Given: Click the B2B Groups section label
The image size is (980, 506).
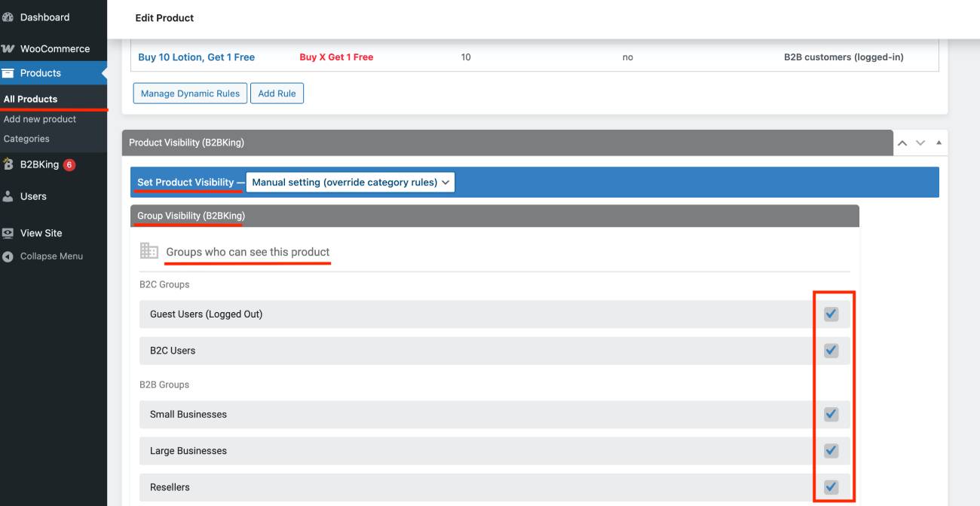Looking at the screenshot, I should (x=164, y=385).
